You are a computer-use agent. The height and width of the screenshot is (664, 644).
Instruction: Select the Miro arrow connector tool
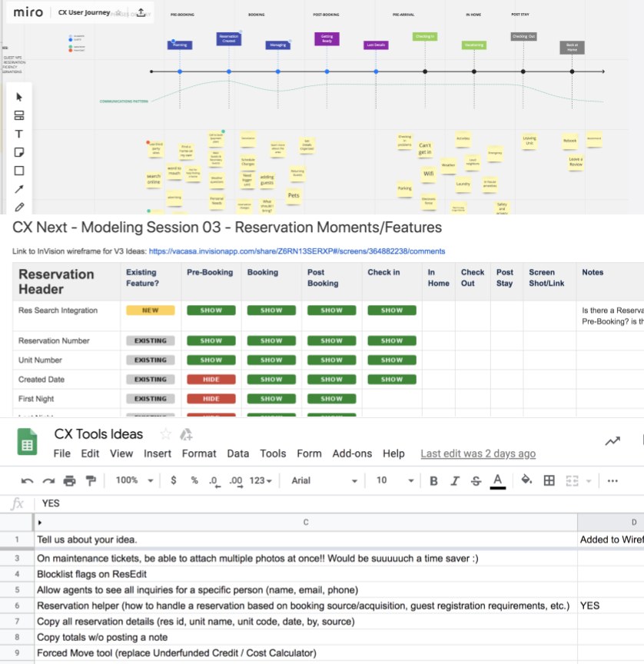coord(19,189)
